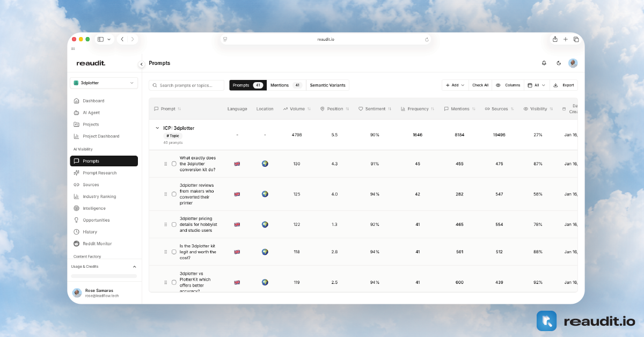The width and height of the screenshot is (644, 337).
Task: Click '40 prompts' label under ICP topic
Action: 173,143
